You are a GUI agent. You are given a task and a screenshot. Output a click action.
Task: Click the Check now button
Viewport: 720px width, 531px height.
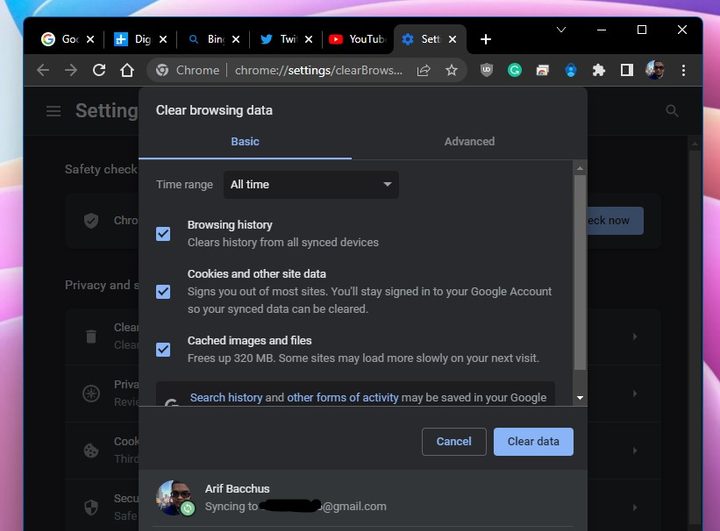(615, 221)
